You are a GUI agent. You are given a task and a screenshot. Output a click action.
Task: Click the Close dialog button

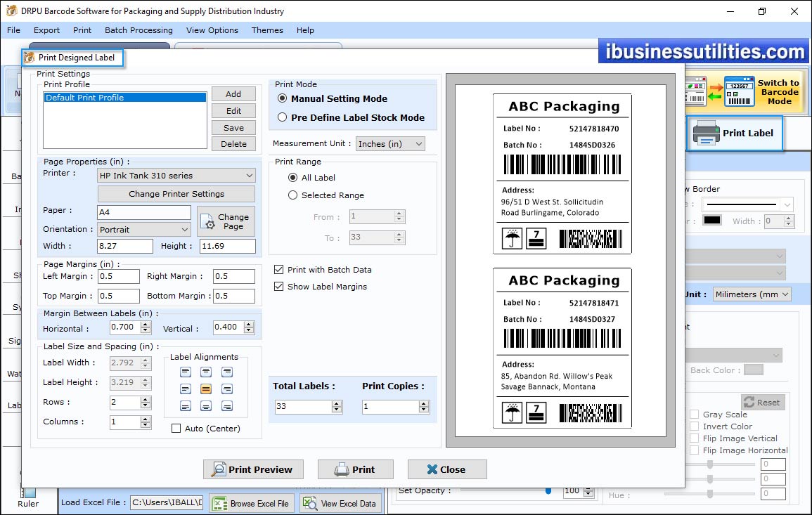tap(447, 469)
